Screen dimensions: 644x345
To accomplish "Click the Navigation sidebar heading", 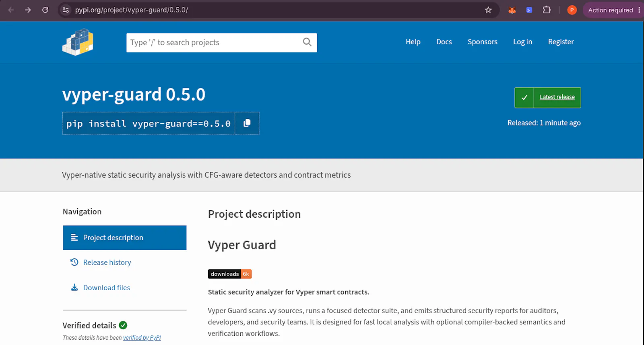I will pyautogui.click(x=82, y=212).
